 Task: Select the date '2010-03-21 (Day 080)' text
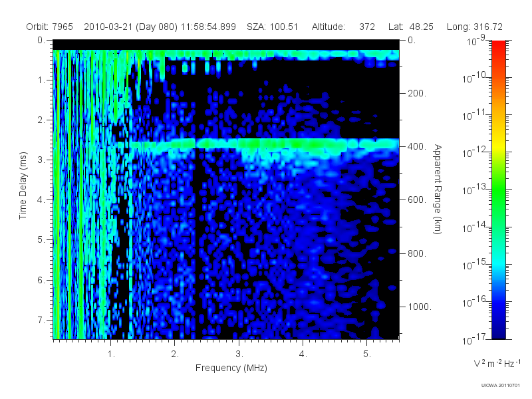click(x=130, y=27)
